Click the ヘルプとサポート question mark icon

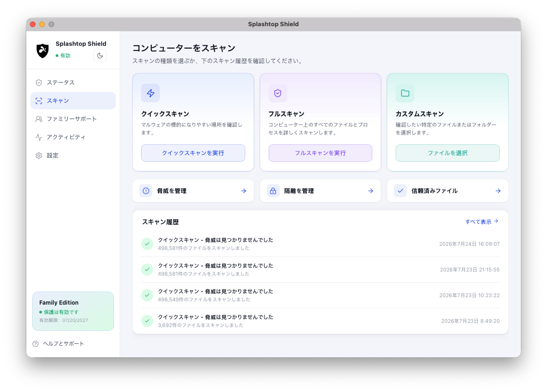point(36,344)
